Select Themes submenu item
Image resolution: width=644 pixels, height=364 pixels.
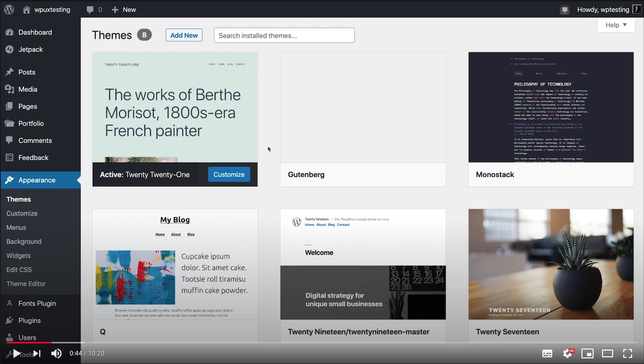(x=19, y=199)
